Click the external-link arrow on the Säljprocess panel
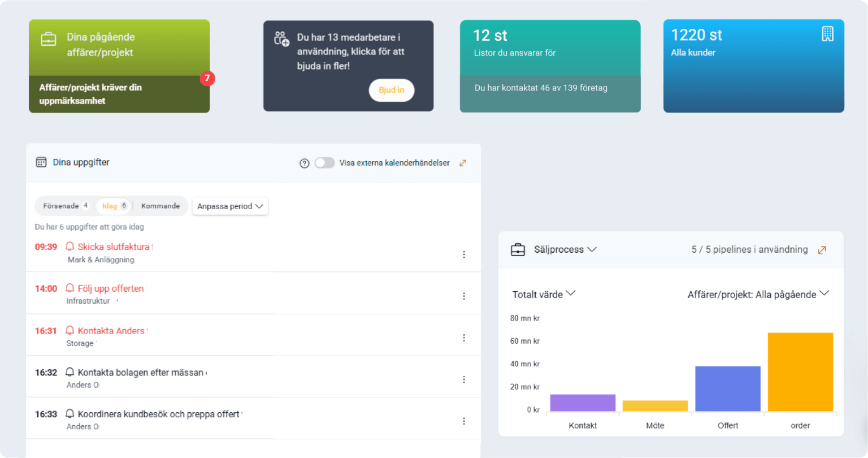The width and height of the screenshot is (868, 458). tap(822, 249)
